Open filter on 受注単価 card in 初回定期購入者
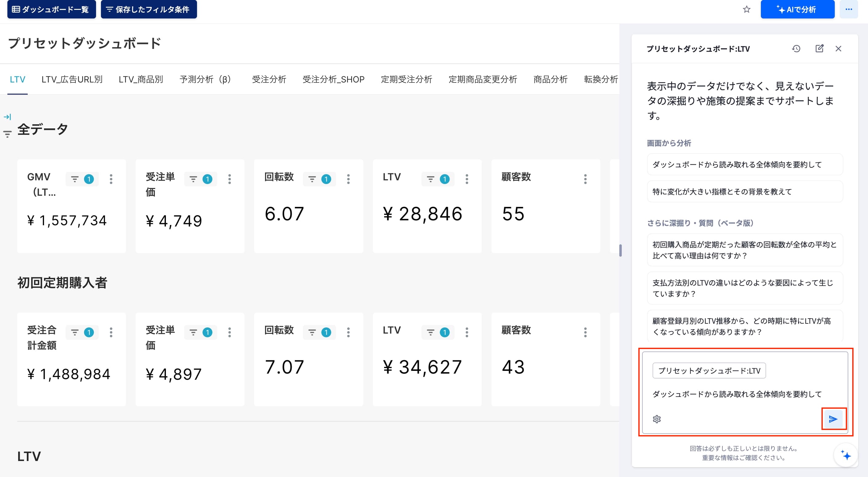Image resolution: width=868 pixels, height=477 pixels. tap(200, 332)
